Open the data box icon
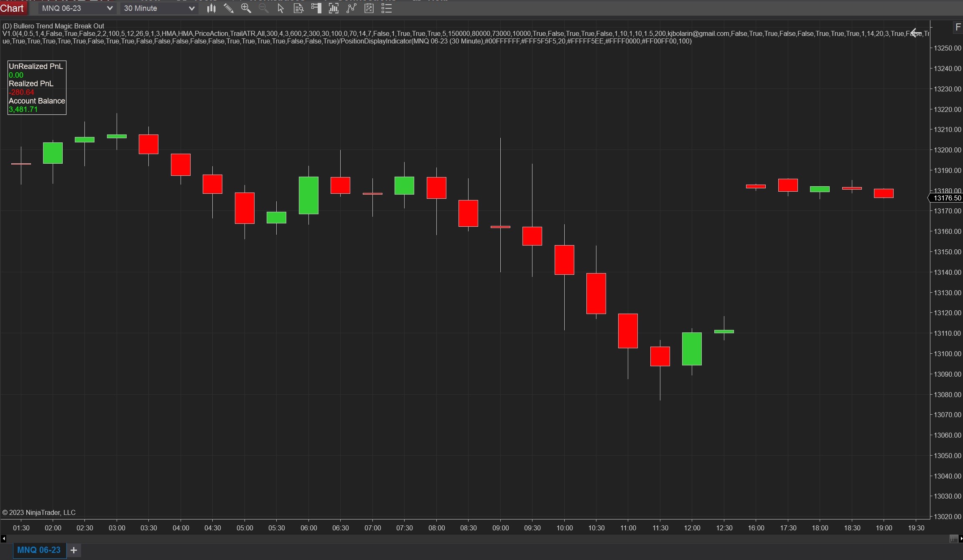 click(298, 8)
